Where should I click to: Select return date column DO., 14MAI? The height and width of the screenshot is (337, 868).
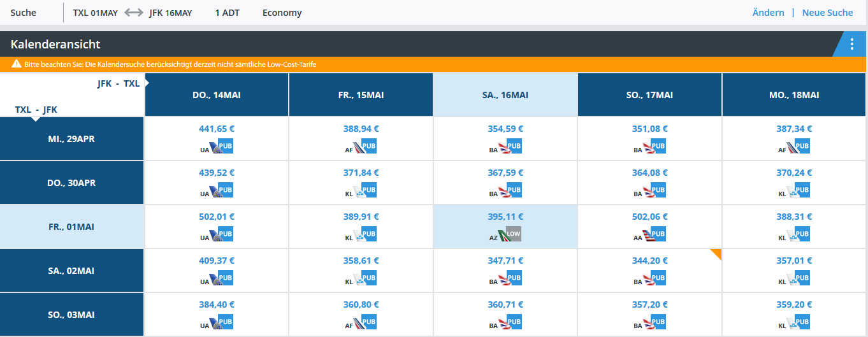click(217, 95)
